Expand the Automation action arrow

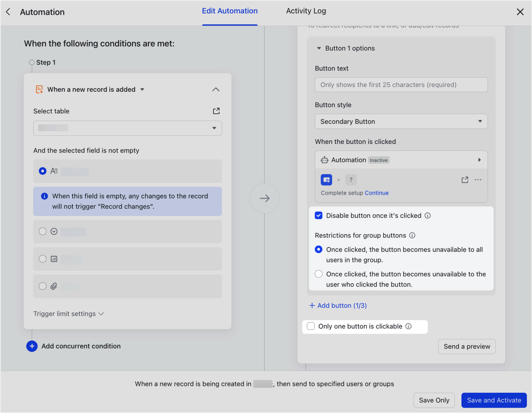click(479, 160)
